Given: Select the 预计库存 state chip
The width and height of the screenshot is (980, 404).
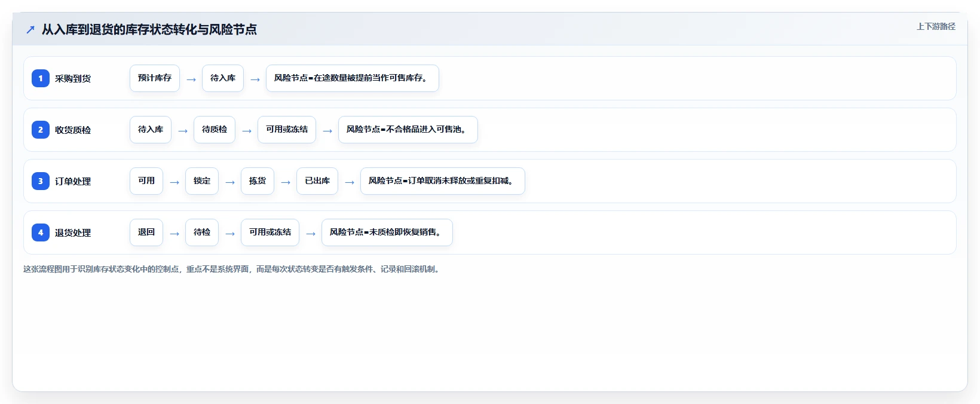Looking at the screenshot, I should tap(155, 78).
